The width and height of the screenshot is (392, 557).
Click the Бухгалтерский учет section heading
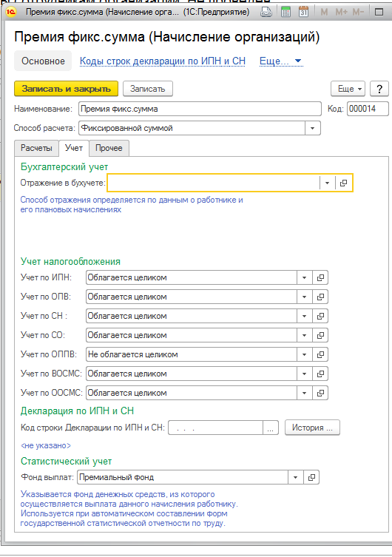tap(64, 167)
